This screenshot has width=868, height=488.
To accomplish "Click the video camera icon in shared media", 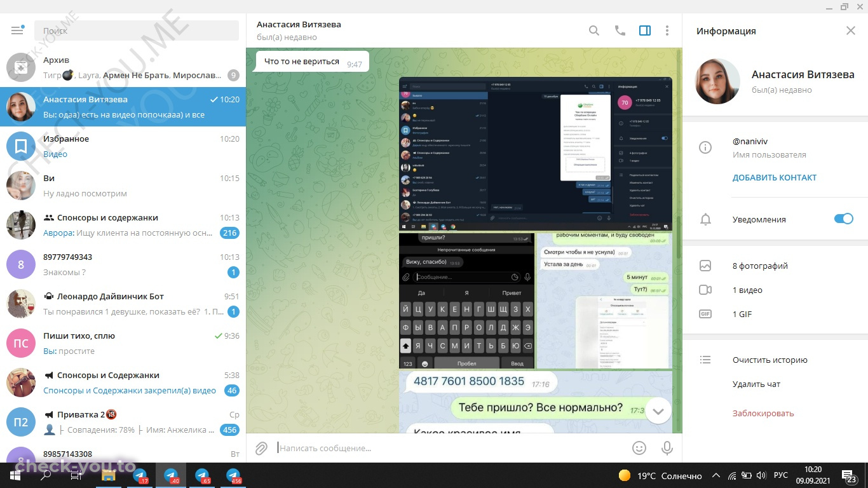I will (x=705, y=290).
